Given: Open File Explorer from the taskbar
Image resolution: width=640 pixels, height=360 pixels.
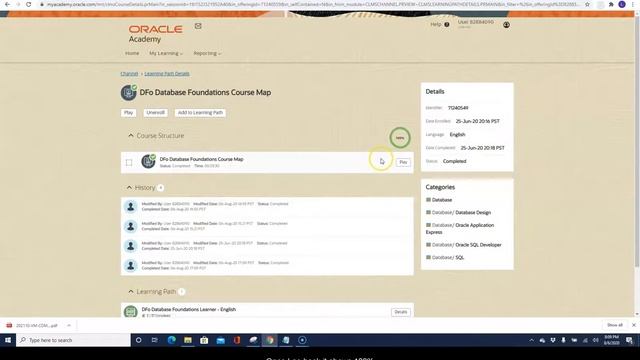Looking at the screenshot, I should pos(188,340).
